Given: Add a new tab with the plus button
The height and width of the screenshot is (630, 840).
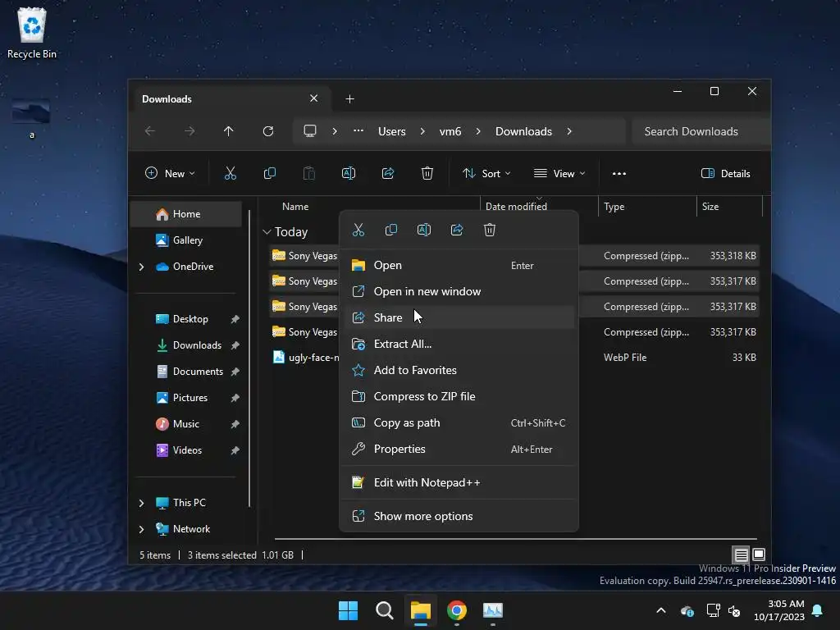Looking at the screenshot, I should coord(349,98).
